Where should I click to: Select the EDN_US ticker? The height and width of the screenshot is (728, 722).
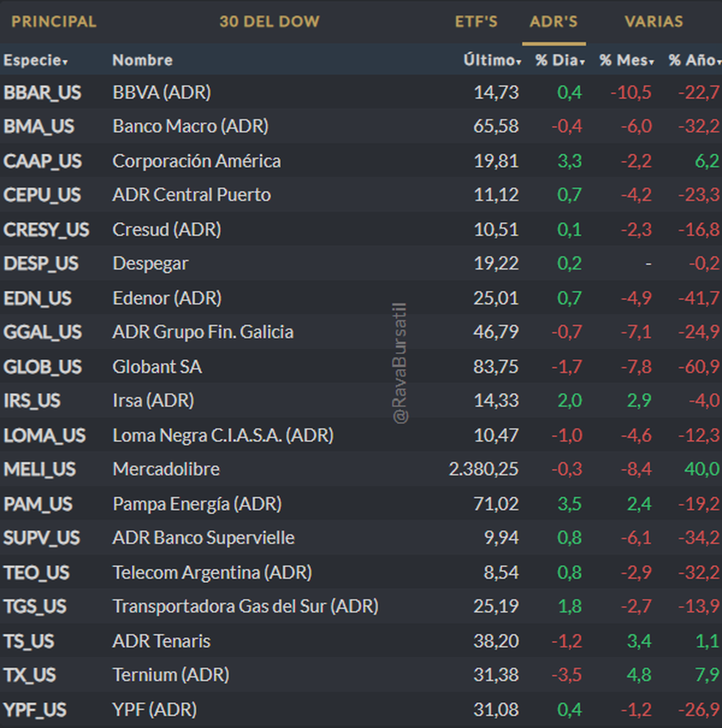click(37, 298)
